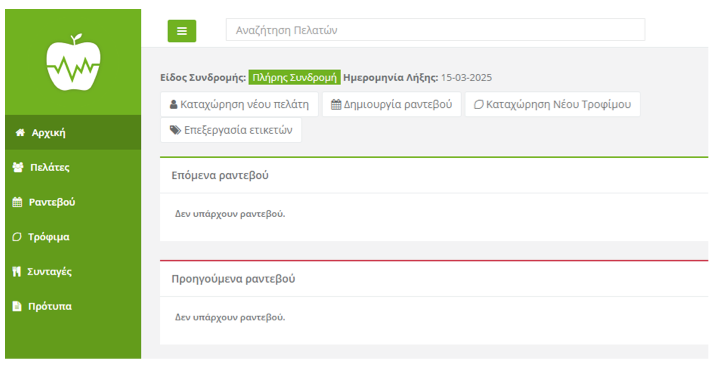Navigate to Συνταγές
Viewport: 716px width, 371px height.
pyautogui.click(x=73, y=271)
